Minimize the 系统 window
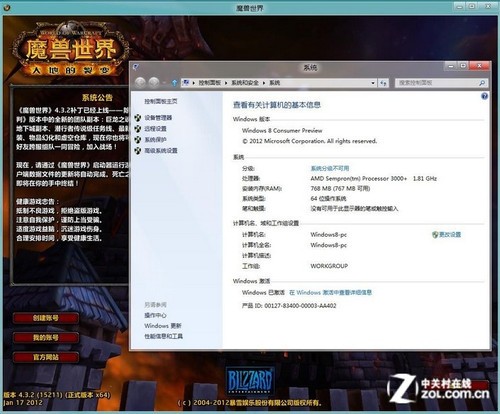The height and width of the screenshot is (414, 500). pyautogui.click(x=451, y=66)
